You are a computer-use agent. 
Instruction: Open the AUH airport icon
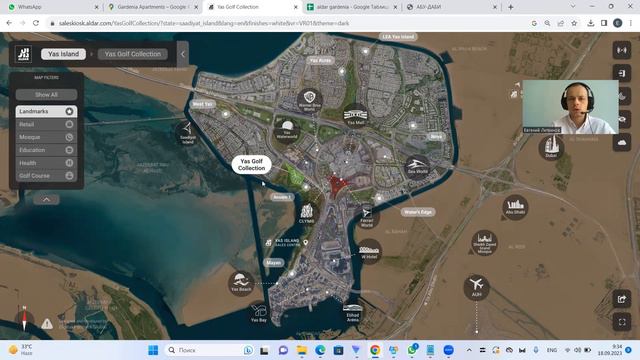click(476, 287)
